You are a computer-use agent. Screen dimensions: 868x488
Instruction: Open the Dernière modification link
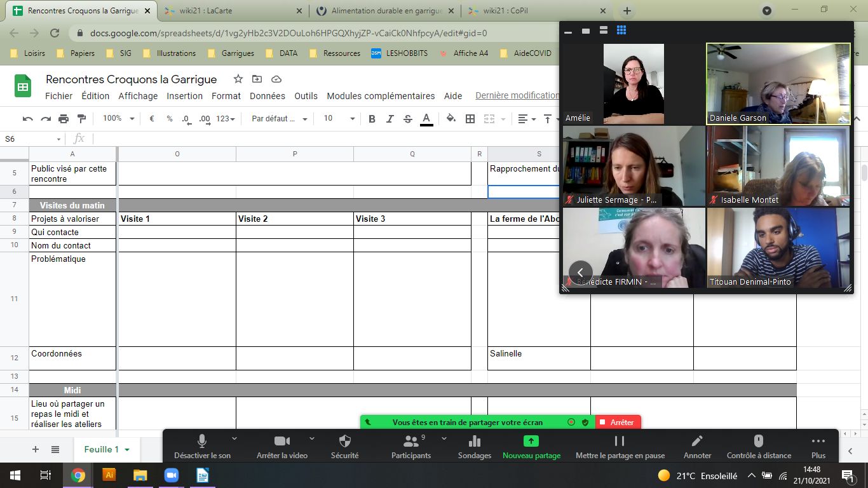tap(517, 95)
